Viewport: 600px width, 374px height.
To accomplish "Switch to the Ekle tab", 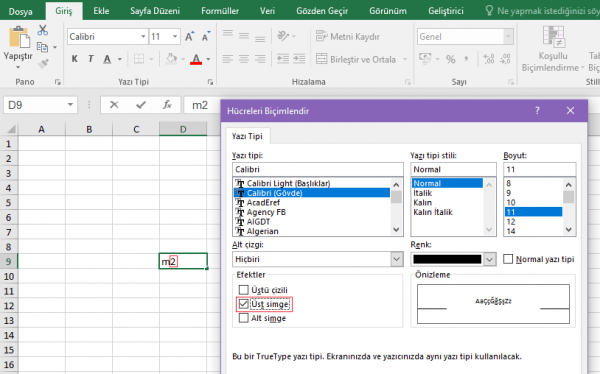I will (101, 11).
